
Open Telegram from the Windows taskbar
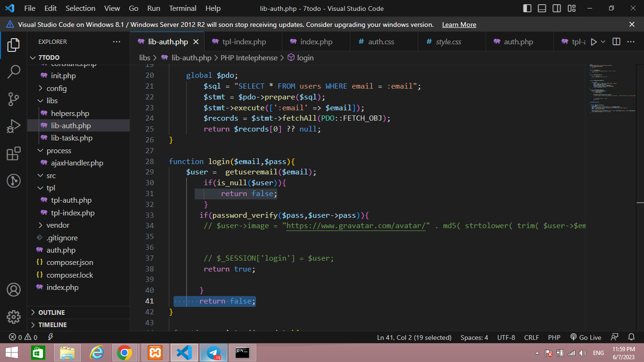[x=214, y=353]
